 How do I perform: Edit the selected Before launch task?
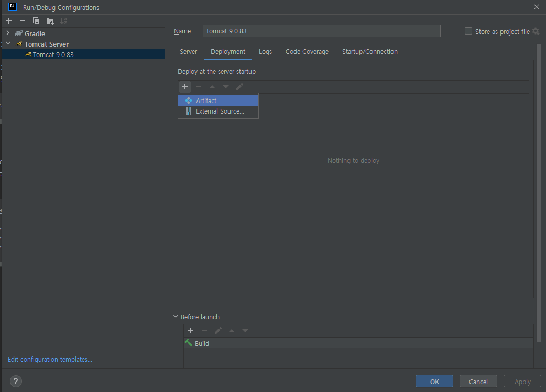[218, 331]
